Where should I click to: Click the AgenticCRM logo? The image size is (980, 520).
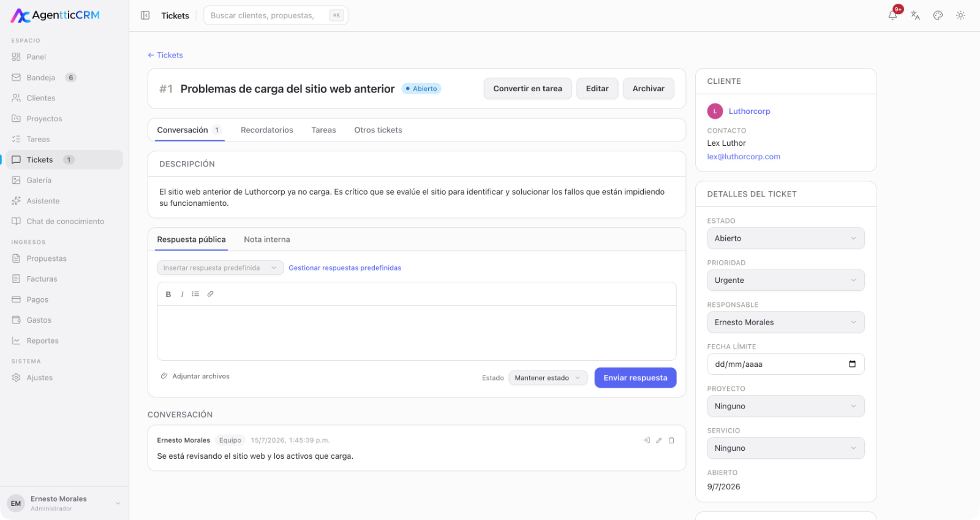pyautogui.click(x=55, y=15)
